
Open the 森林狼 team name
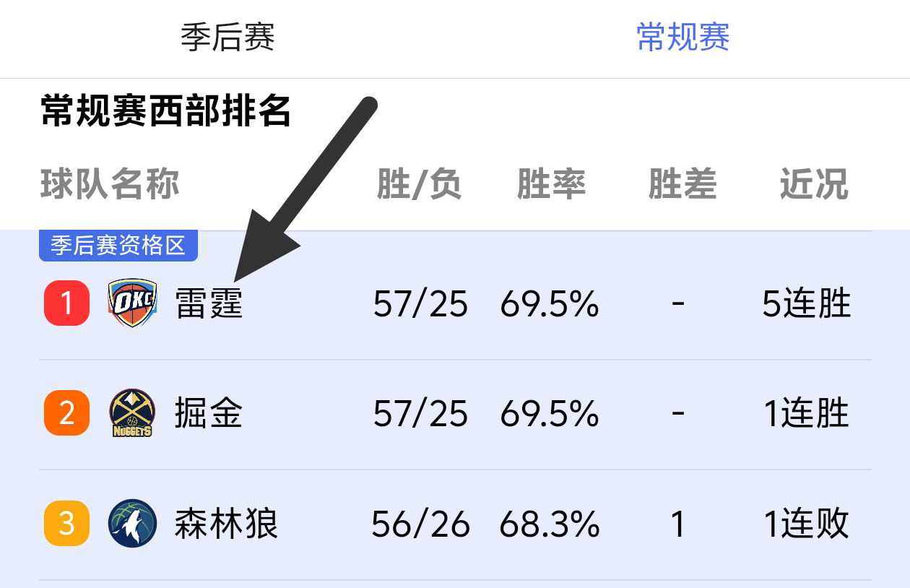click(226, 524)
